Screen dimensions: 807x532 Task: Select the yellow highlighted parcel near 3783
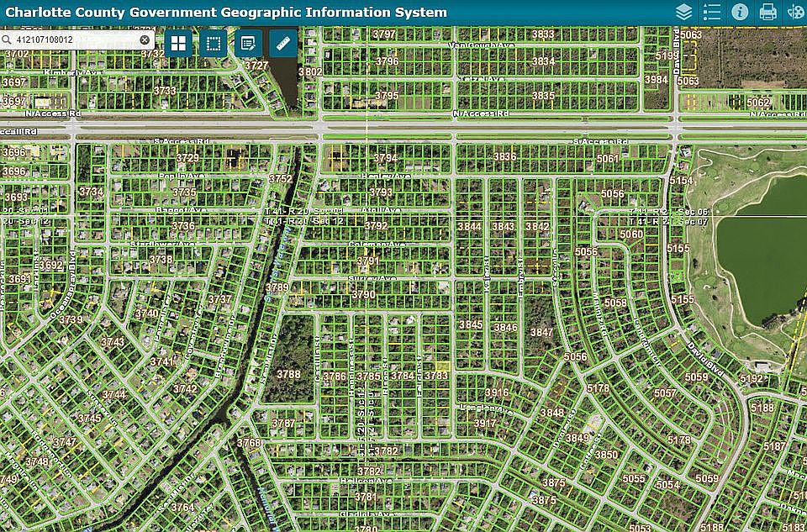pos(443,366)
